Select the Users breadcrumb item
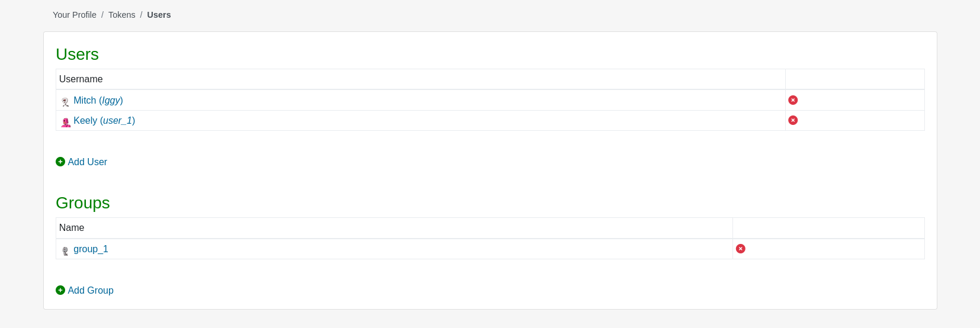 (x=159, y=15)
